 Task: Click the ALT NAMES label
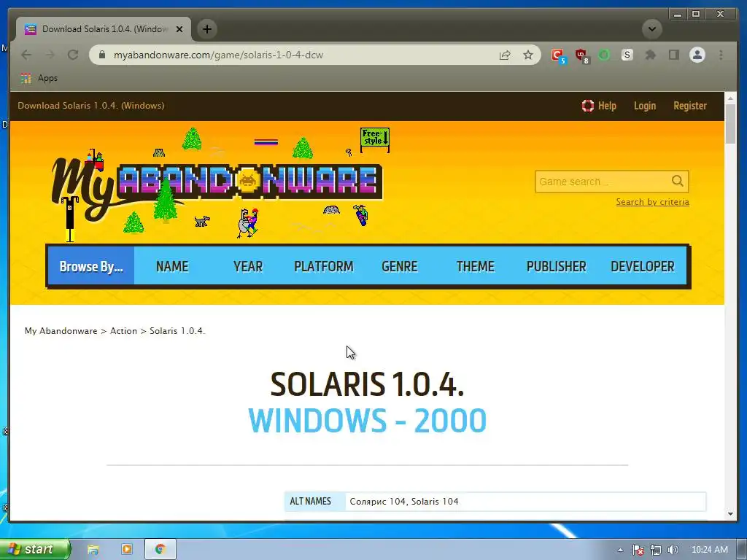point(310,502)
